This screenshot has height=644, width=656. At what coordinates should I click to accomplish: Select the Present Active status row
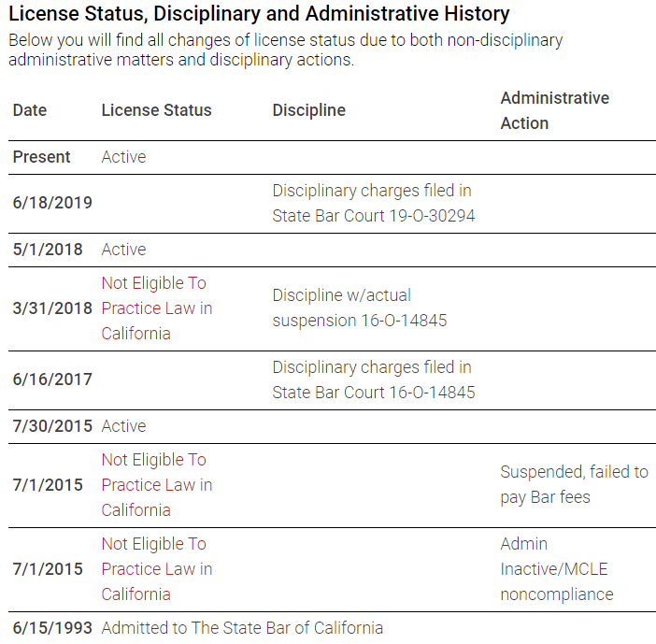click(332, 157)
